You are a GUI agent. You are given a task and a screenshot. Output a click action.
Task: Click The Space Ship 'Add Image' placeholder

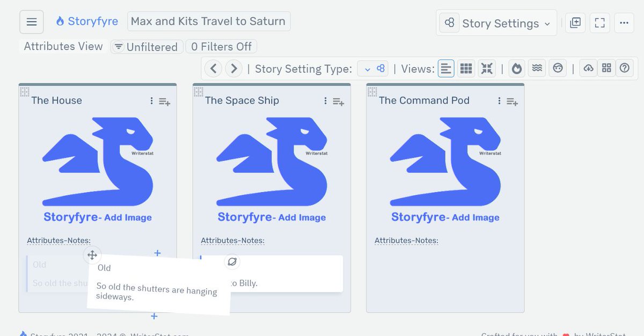click(x=272, y=170)
